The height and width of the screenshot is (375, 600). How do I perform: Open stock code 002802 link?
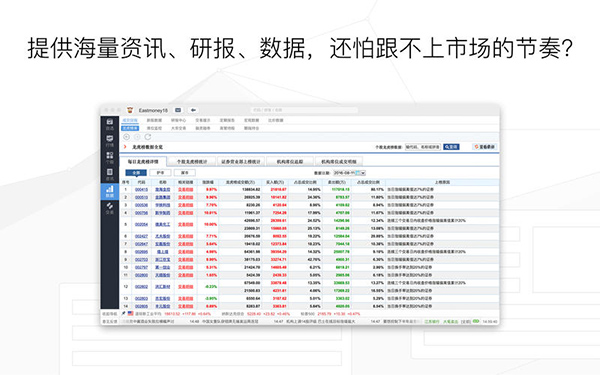coord(141,287)
